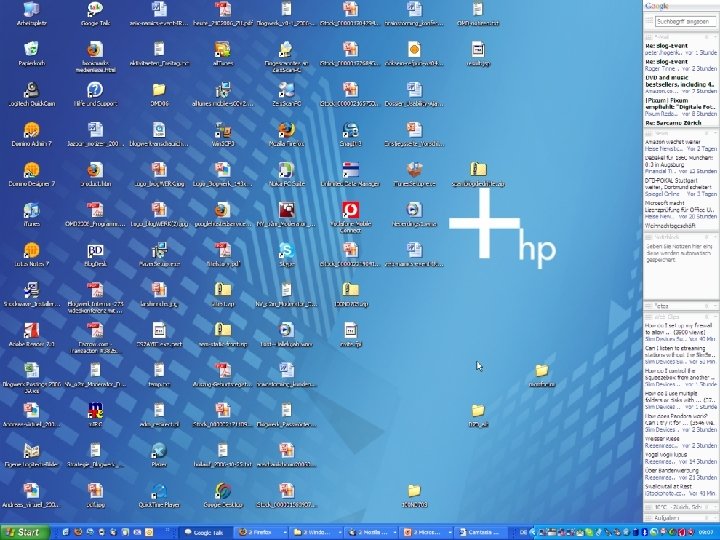Select the WinSCP3 desktop shortcut
This screenshot has height=540, width=720.
click(223, 135)
